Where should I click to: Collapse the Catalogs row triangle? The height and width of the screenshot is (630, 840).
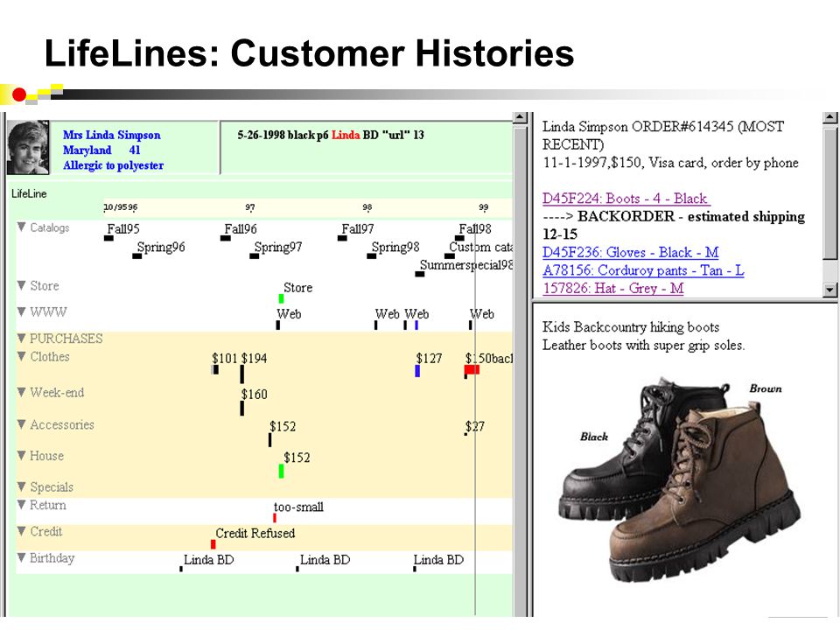(21, 227)
